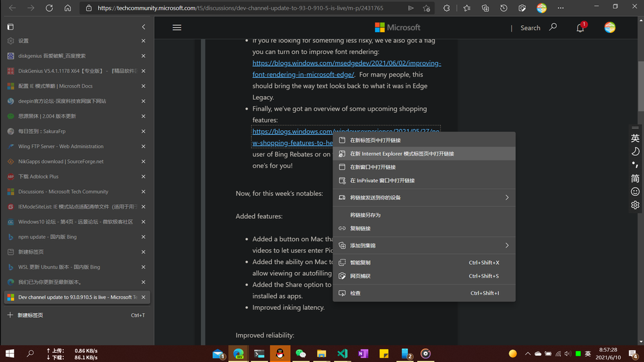Add this page to favorites star icon

click(x=426, y=8)
